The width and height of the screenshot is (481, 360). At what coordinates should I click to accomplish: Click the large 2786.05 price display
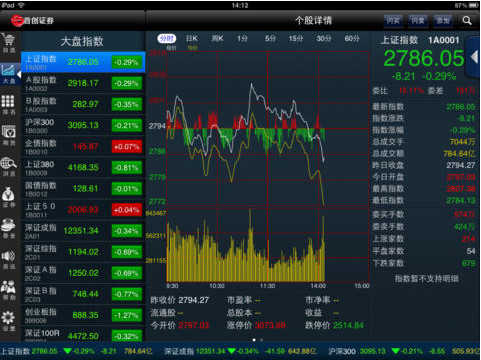424,58
